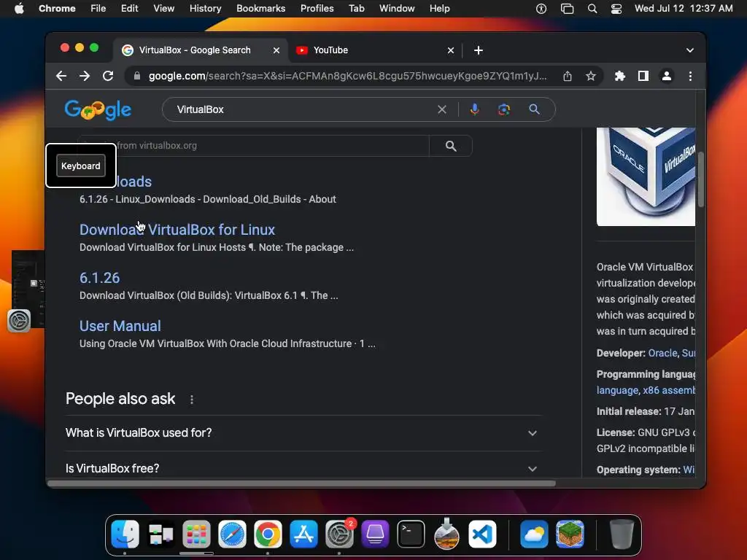Image resolution: width=747 pixels, height=560 pixels.
Task: Open the Bookmarks menu
Action: pos(260,9)
